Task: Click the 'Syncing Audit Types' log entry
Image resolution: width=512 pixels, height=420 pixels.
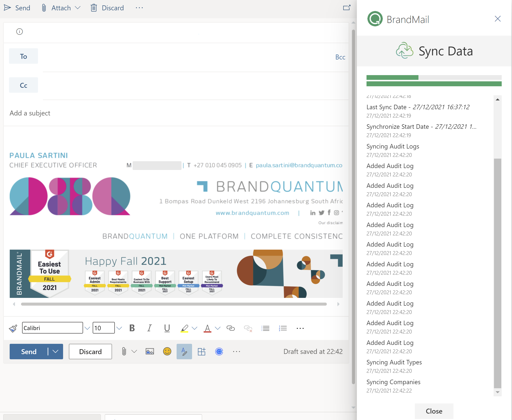Action: point(394,362)
